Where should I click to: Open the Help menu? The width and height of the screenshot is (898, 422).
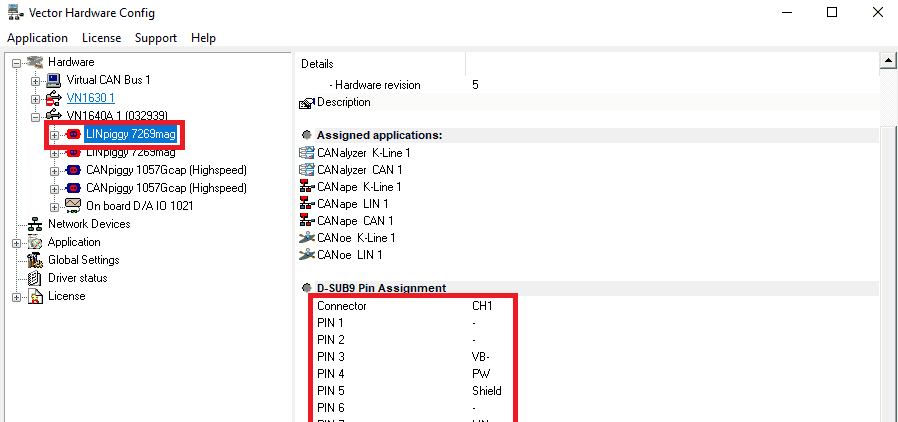pos(203,38)
